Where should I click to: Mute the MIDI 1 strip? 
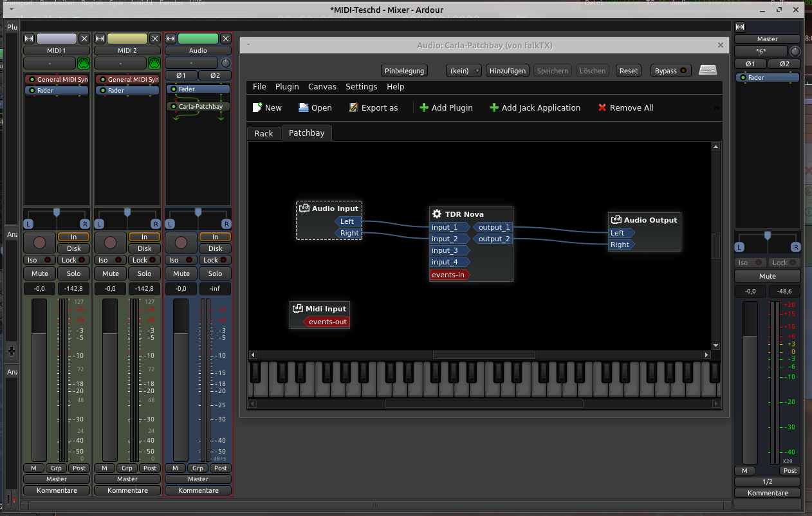[40, 273]
